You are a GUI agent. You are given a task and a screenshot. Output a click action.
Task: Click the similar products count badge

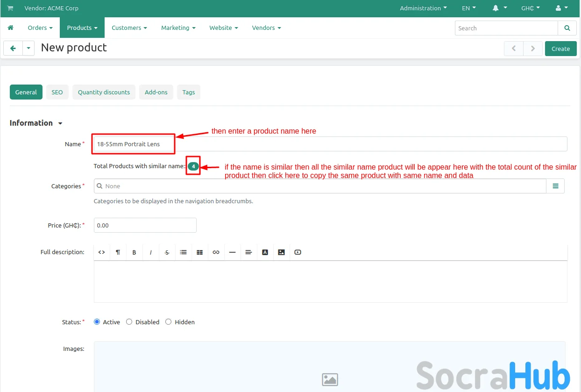(193, 166)
